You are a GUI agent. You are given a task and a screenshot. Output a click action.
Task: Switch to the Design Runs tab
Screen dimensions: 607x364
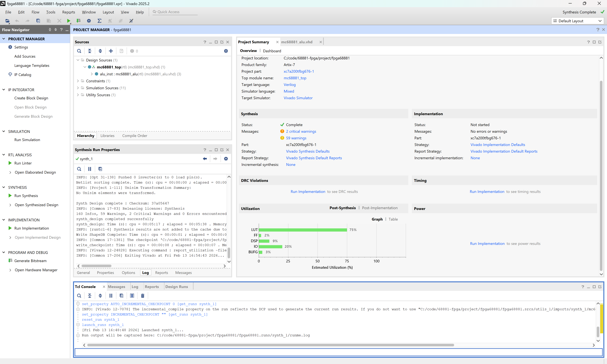[x=176, y=286]
